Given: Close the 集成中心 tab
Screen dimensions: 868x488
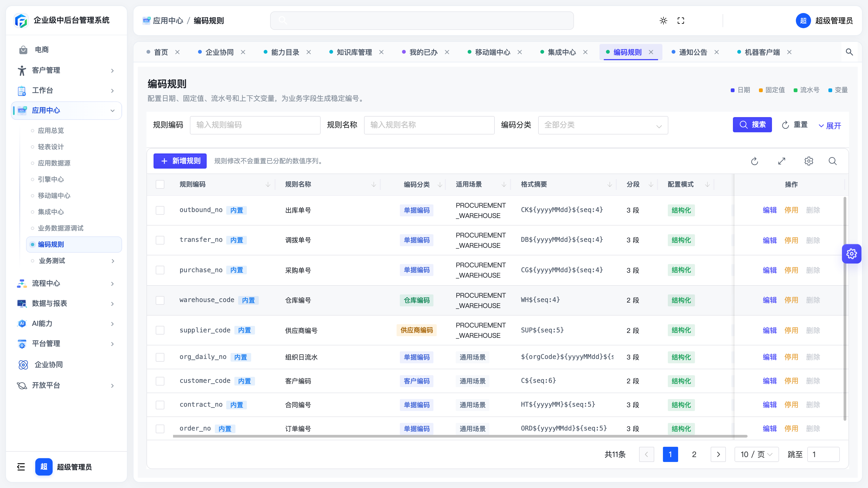Looking at the screenshot, I should tap(586, 52).
